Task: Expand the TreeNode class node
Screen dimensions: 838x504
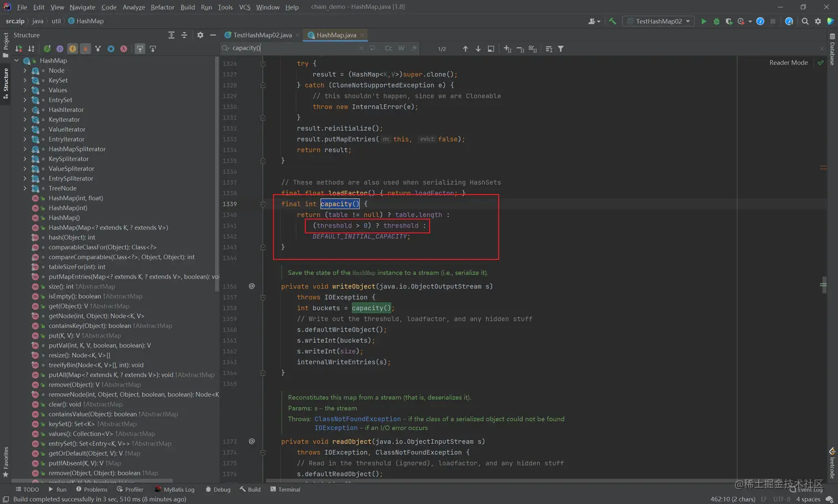Action: [25, 188]
